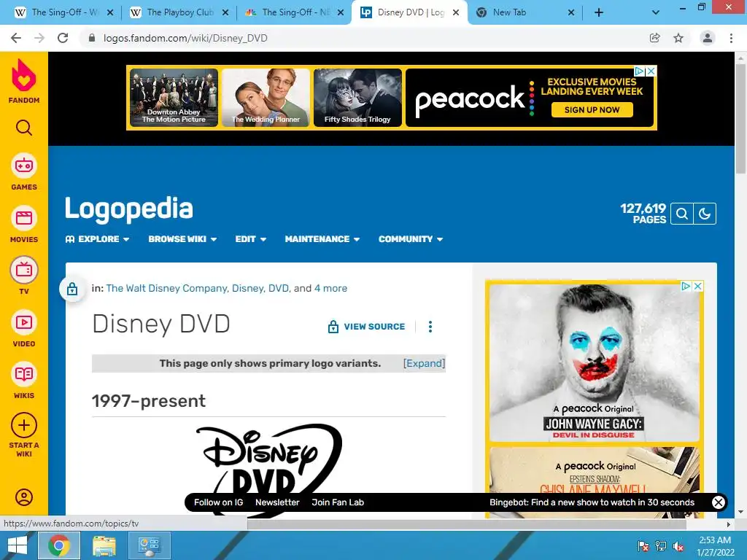Reload the page
Screen dimensions: 747x560
[63, 38]
